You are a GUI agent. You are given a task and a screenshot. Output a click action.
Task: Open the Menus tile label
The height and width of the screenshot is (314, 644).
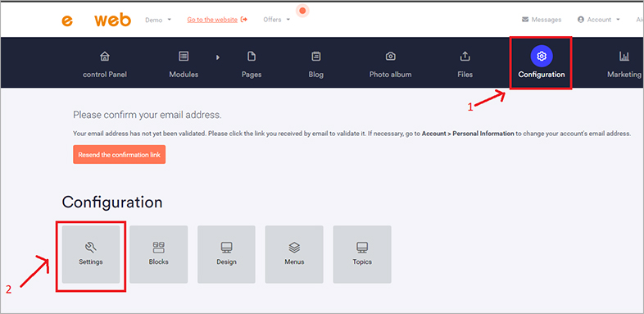tap(294, 262)
